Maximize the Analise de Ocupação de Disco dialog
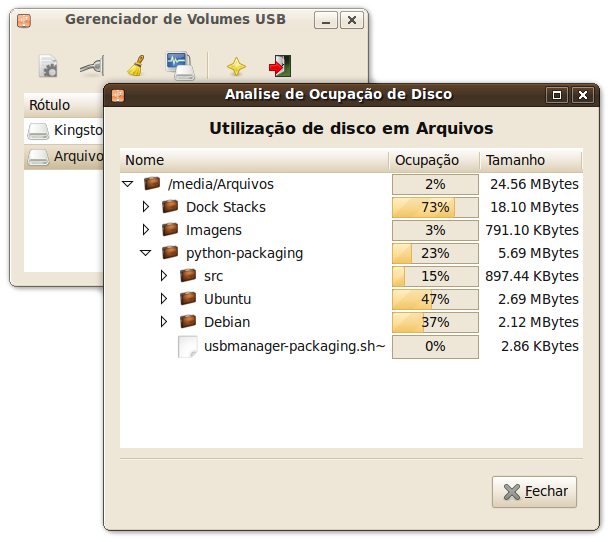This screenshot has width=611, height=542. pos(557,95)
